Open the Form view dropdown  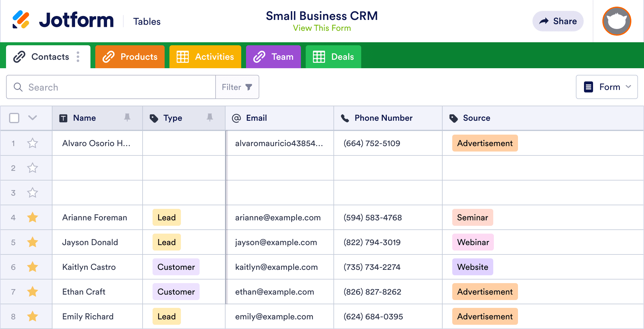[x=607, y=87]
